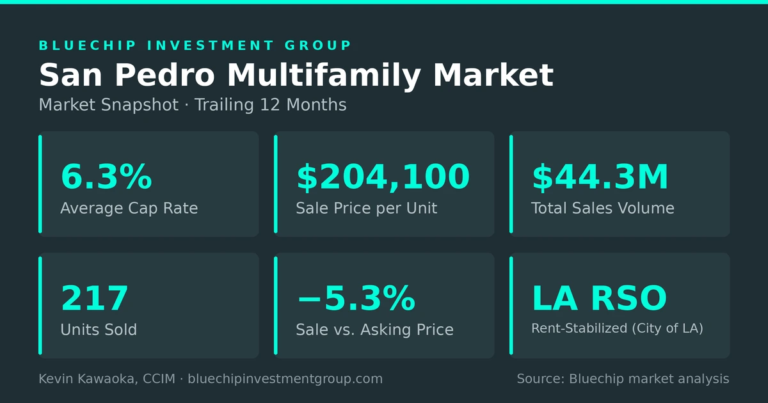Click the 6.3% value text
Viewport: 768px width, 403px height.
(106, 177)
